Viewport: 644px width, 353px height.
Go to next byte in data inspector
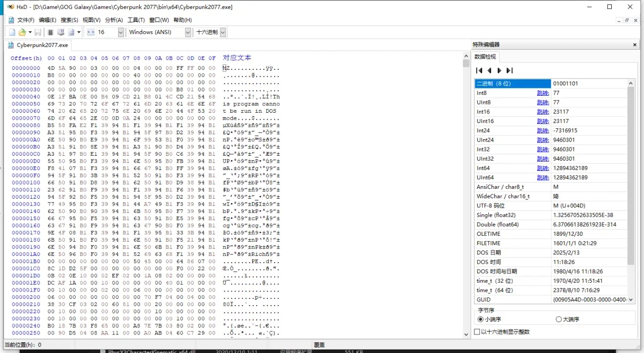499,70
